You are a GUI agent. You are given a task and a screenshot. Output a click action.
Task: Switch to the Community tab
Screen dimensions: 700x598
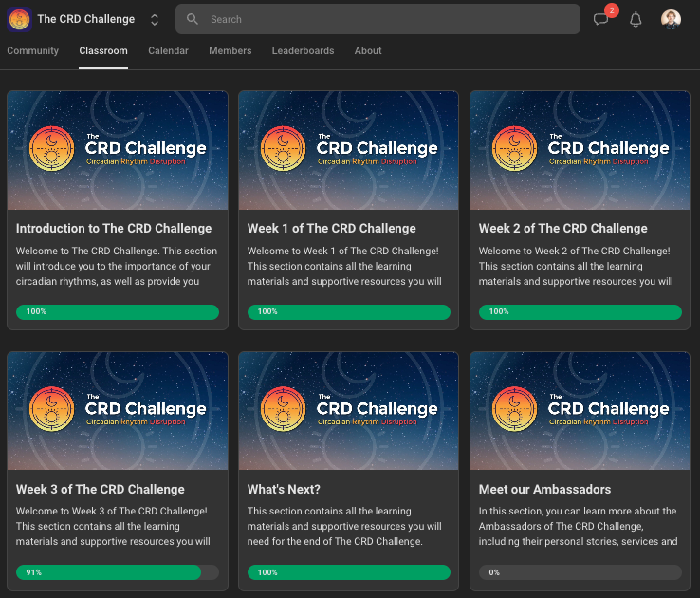tap(32, 51)
